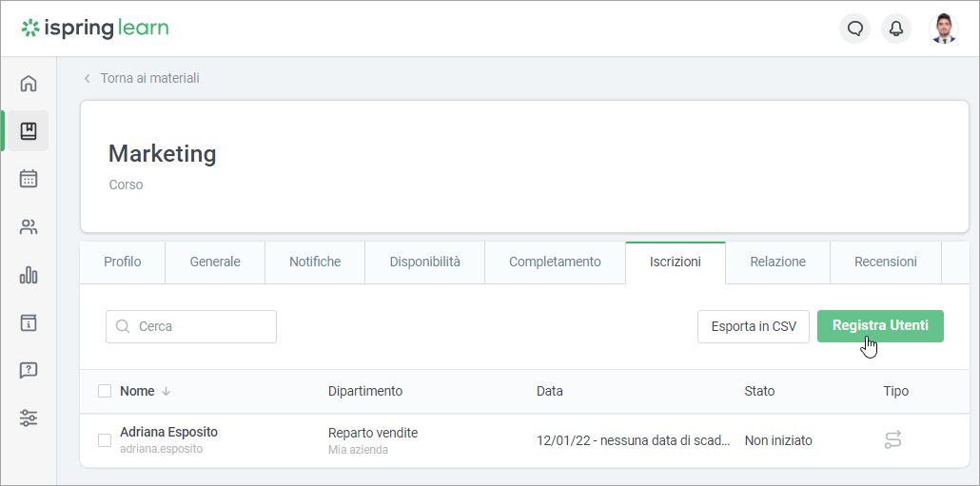
Task: Open the Home icon in sidebar
Action: click(x=29, y=84)
